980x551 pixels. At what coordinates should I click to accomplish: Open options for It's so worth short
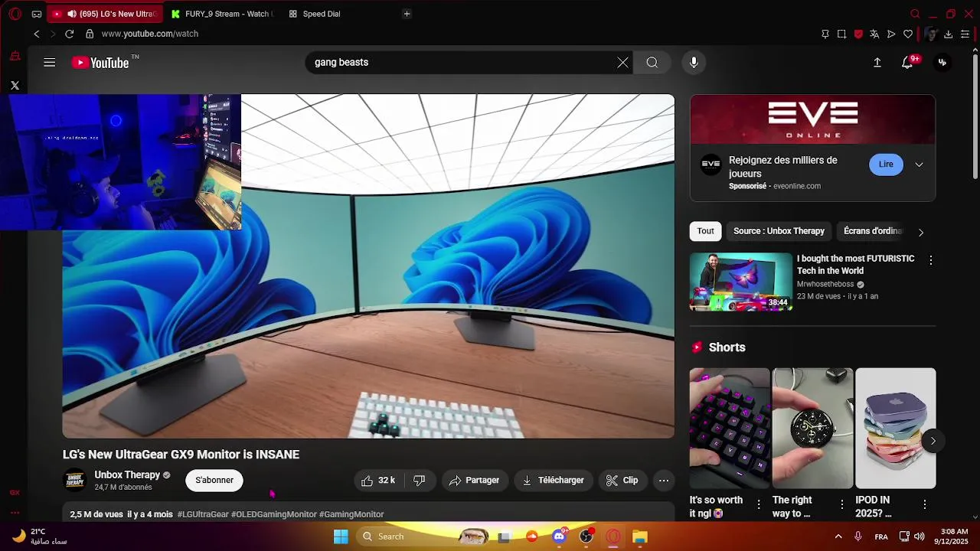point(759,504)
